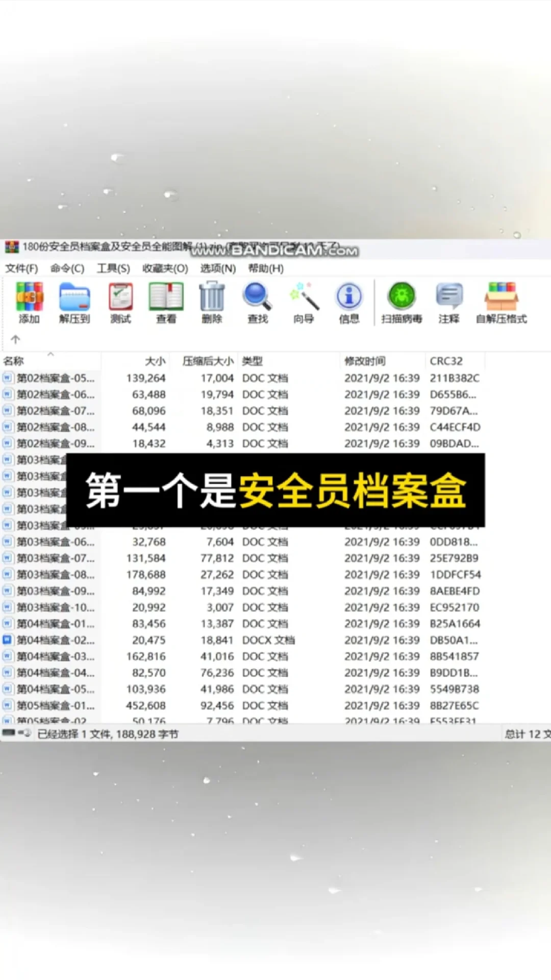Click the 解压到 (Extract to) icon
The image size is (551, 980).
pyautogui.click(x=74, y=297)
